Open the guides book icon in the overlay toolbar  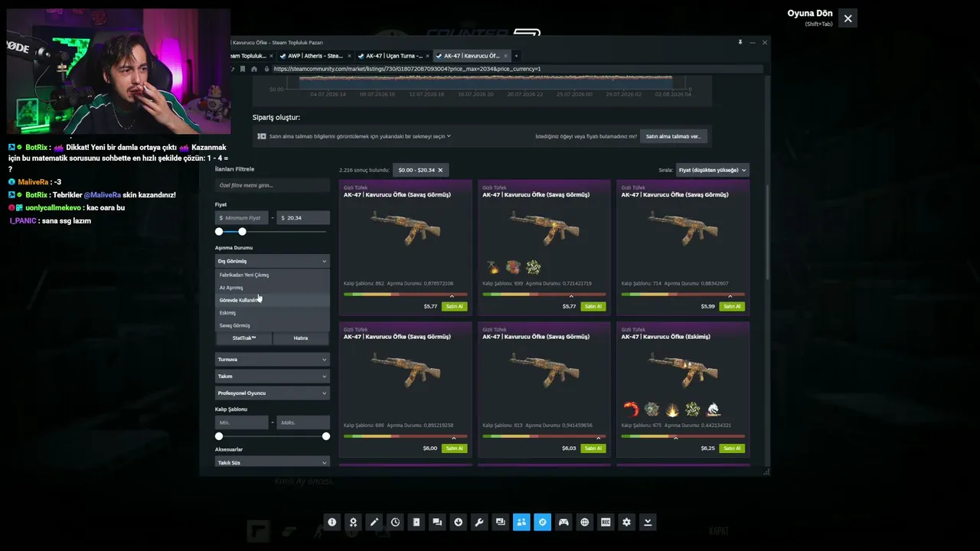tap(416, 522)
